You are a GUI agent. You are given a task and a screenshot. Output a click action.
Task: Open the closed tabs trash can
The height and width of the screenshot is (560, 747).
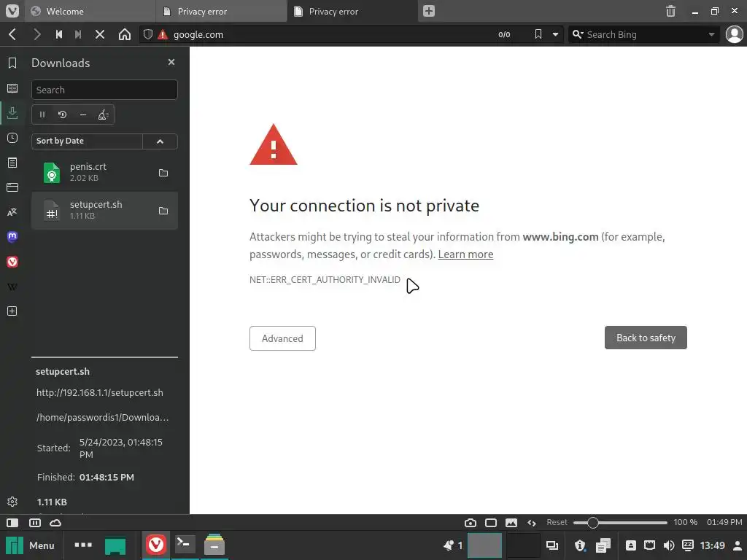(x=670, y=11)
